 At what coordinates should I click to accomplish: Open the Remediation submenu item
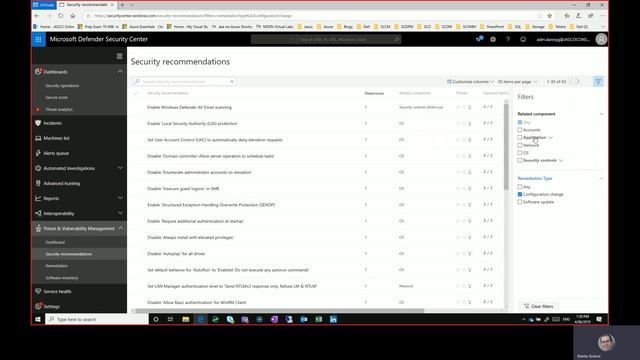click(x=57, y=266)
